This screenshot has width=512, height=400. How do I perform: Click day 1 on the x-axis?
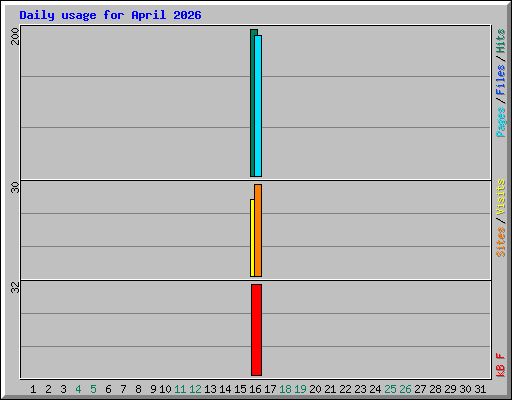[33, 389]
